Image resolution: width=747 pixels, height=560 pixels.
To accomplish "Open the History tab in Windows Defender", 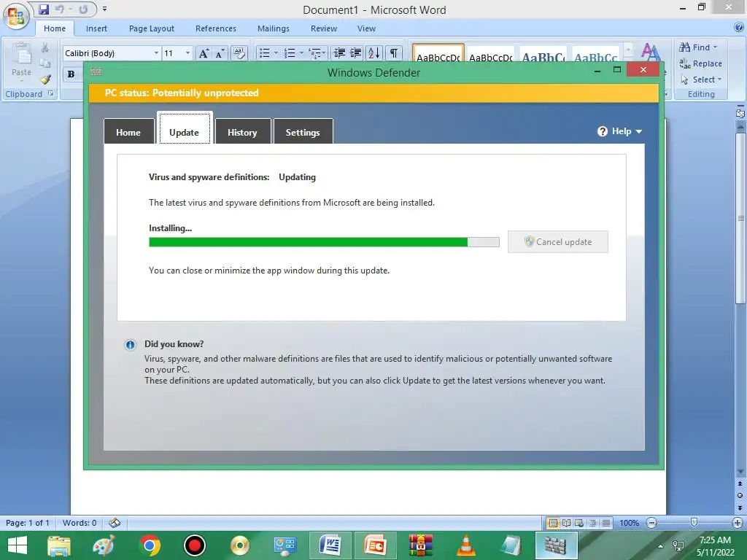I will tap(242, 131).
